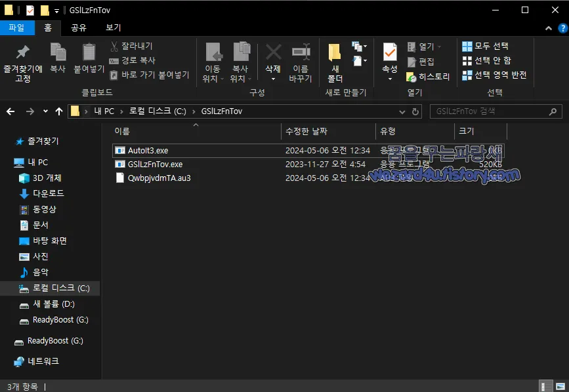This screenshot has height=392, width=569.
Task: Open 이동 위치 move-to dropdown
Action: pos(213,63)
